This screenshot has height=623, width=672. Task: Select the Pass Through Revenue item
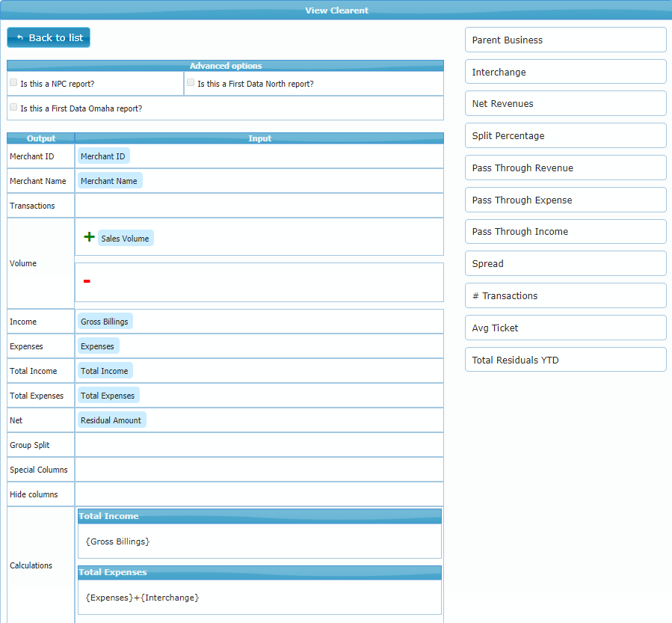tap(565, 168)
